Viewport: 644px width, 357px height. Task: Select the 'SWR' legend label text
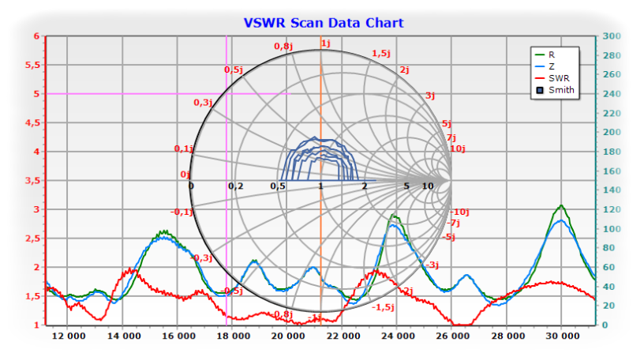pos(559,78)
